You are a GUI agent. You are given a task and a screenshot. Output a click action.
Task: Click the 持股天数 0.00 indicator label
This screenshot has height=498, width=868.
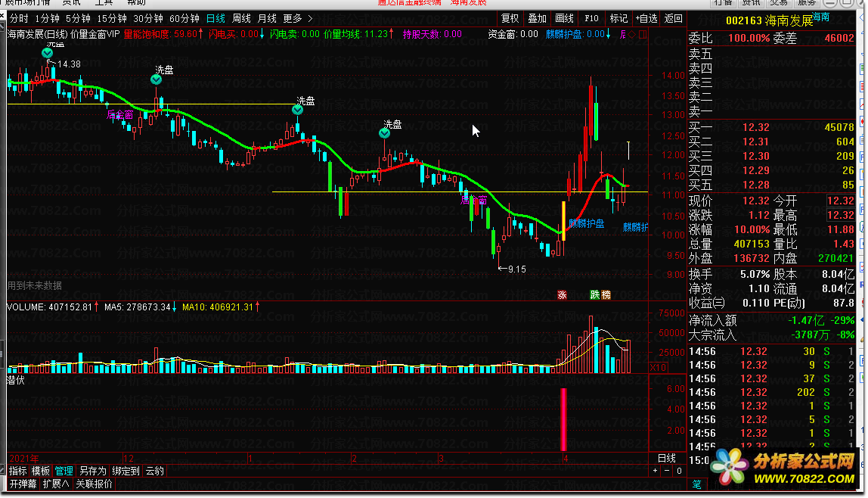432,34
